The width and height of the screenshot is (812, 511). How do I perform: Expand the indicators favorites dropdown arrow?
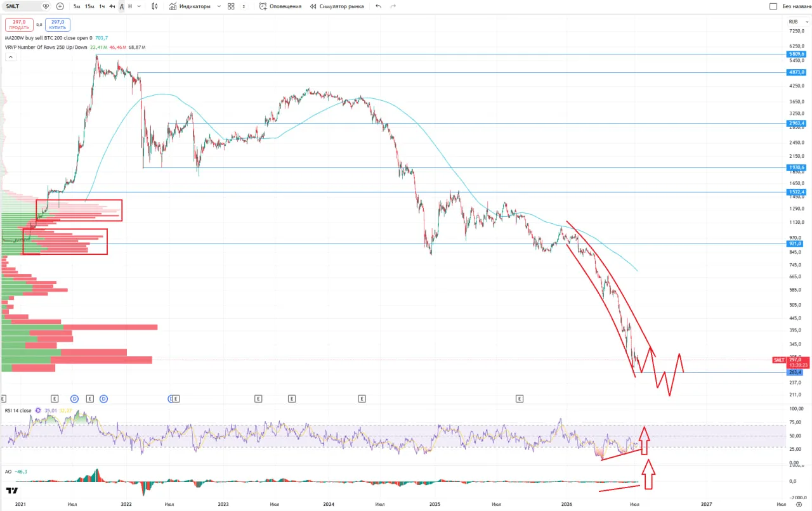219,6
